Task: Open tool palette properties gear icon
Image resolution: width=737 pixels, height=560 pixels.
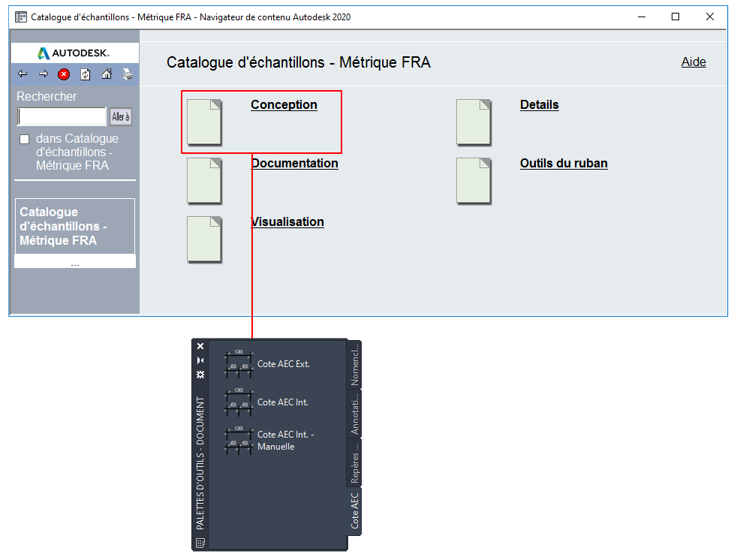Action: pyautogui.click(x=200, y=375)
